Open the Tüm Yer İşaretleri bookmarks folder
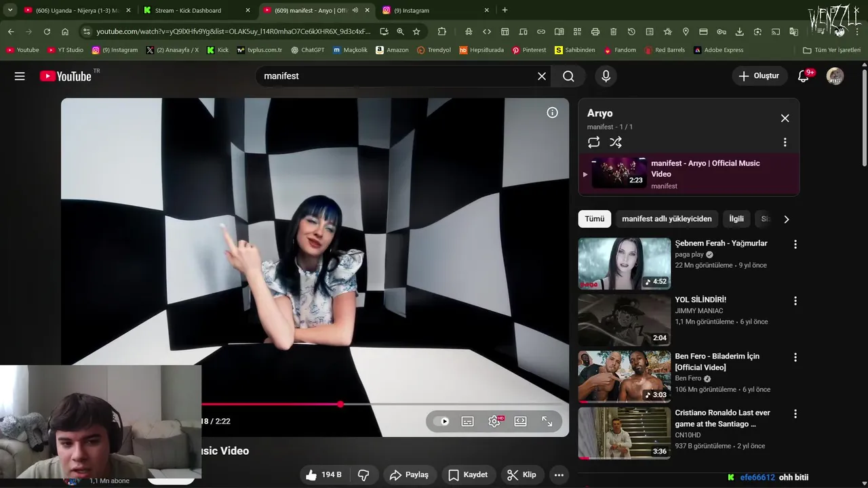The image size is (868, 488). [x=831, y=49]
